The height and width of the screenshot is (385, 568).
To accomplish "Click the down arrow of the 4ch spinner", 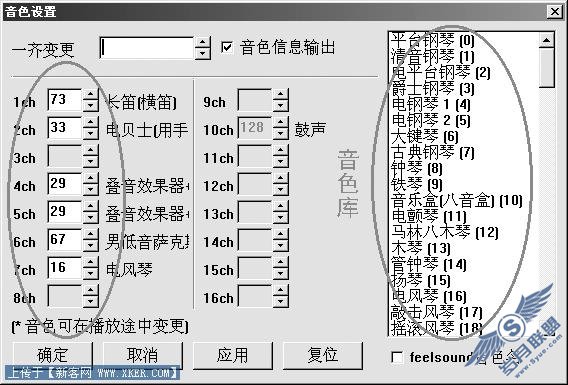I will pos(91,190).
